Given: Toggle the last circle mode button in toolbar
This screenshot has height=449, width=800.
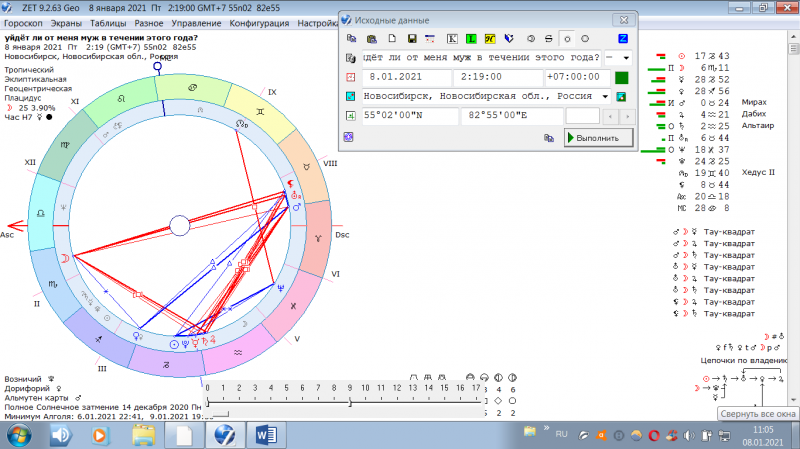Looking at the screenshot, I should [585, 38].
